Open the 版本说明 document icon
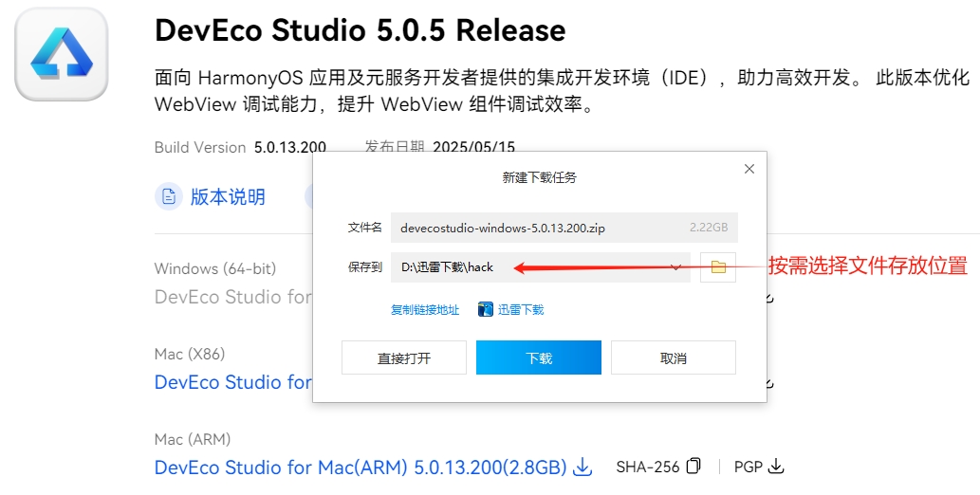The width and height of the screenshot is (980, 495). click(169, 197)
